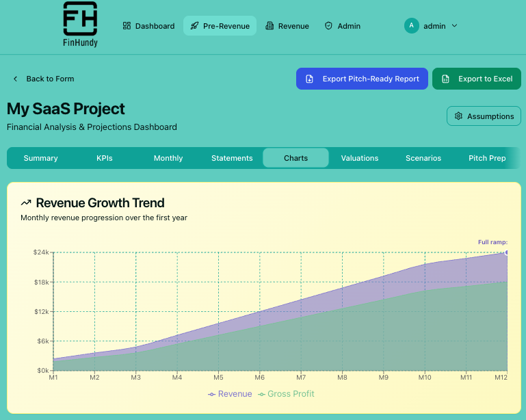Viewport: 526px width, 420px height.
Task: Click Export Pitch-Ready Report button
Action: pyautogui.click(x=362, y=79)
